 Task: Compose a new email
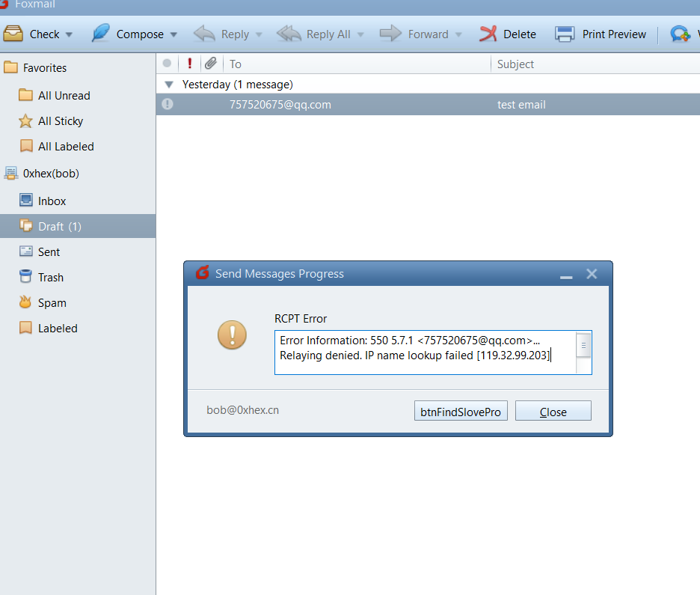coord(135,34)
